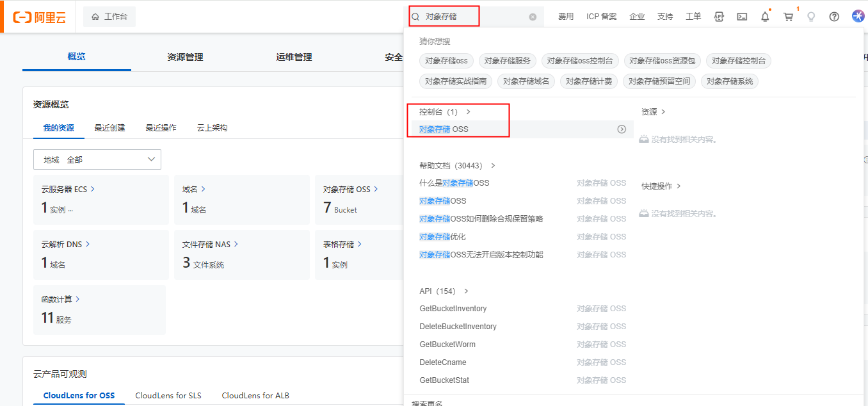The image size is (868, 406).
Task: Click the 对象存储域名 suggestion chip
Action: (526, 81)
